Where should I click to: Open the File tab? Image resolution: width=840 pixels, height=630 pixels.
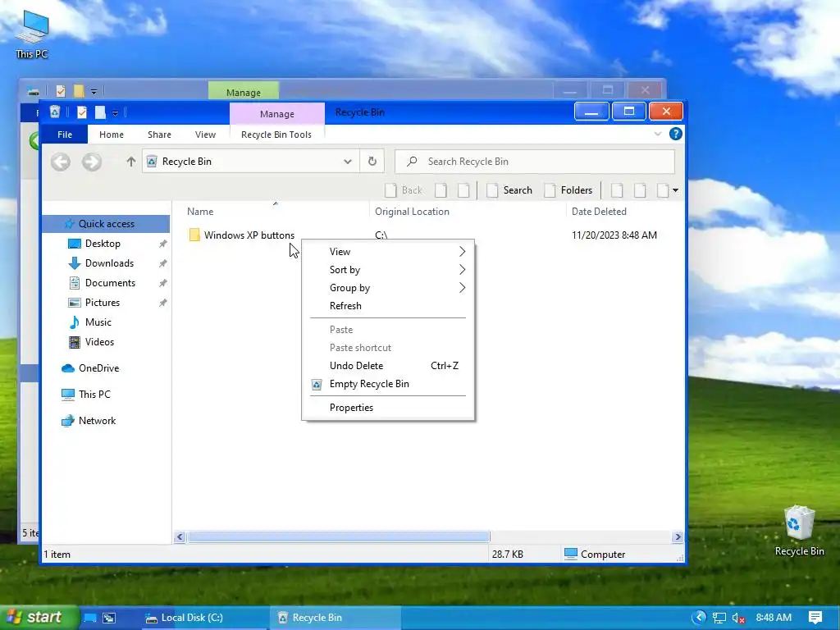[x=65, y=135]
